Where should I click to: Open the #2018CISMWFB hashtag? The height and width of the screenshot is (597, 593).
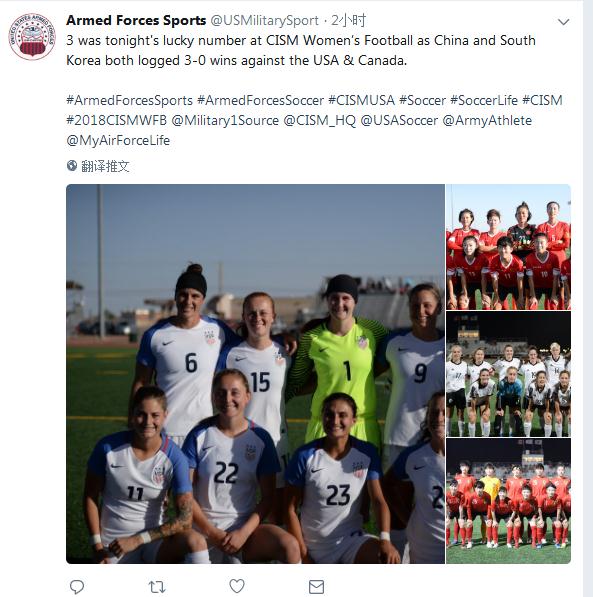pos(117,120)
